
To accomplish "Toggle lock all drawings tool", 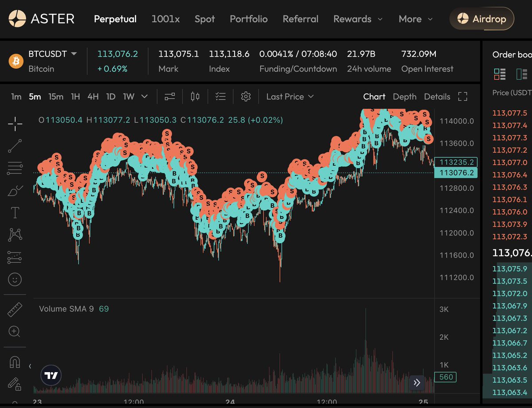I will coord(15,384).
